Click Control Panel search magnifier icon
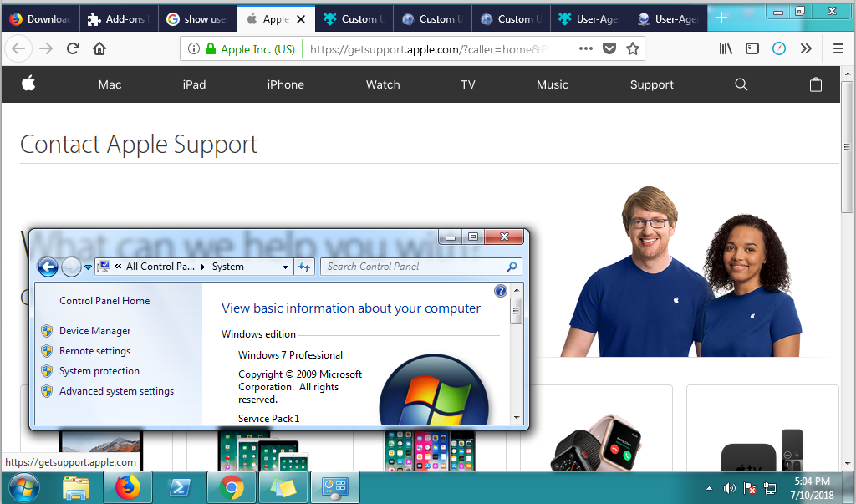Viewport: 856px width, 504px height. pyautogui.click(x=512, y=267)
